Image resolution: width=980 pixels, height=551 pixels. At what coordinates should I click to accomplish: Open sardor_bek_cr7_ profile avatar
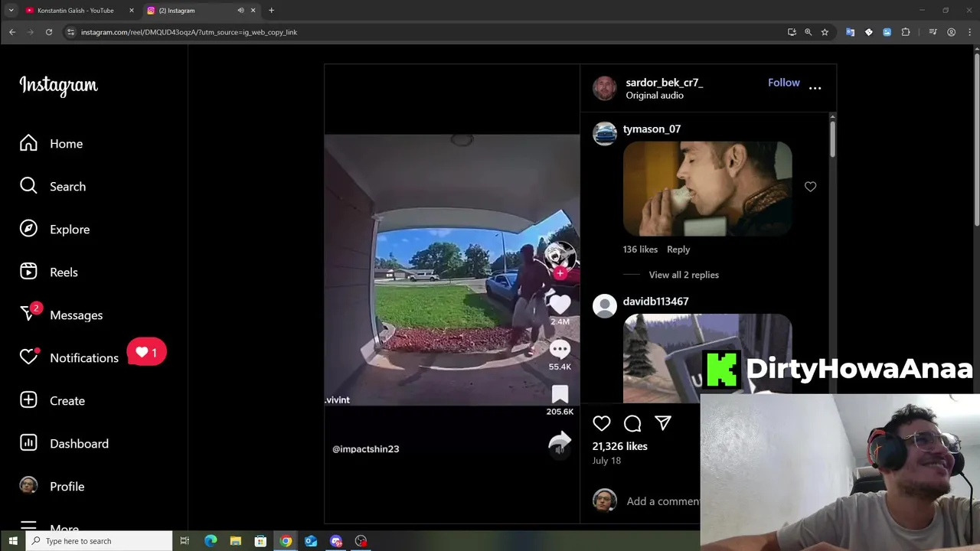[604, 88]
